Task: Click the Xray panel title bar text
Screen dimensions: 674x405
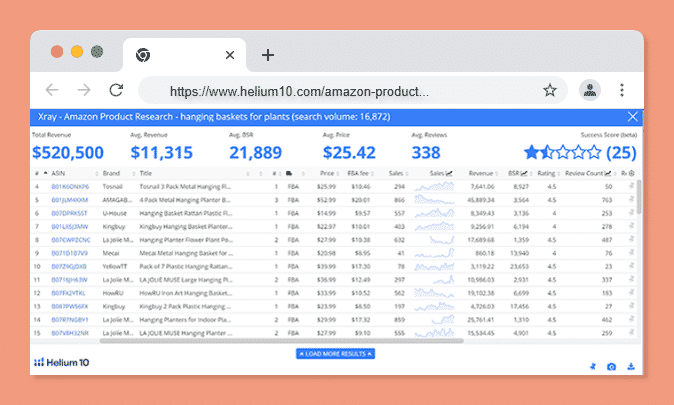Action: (x=214, y=117)
